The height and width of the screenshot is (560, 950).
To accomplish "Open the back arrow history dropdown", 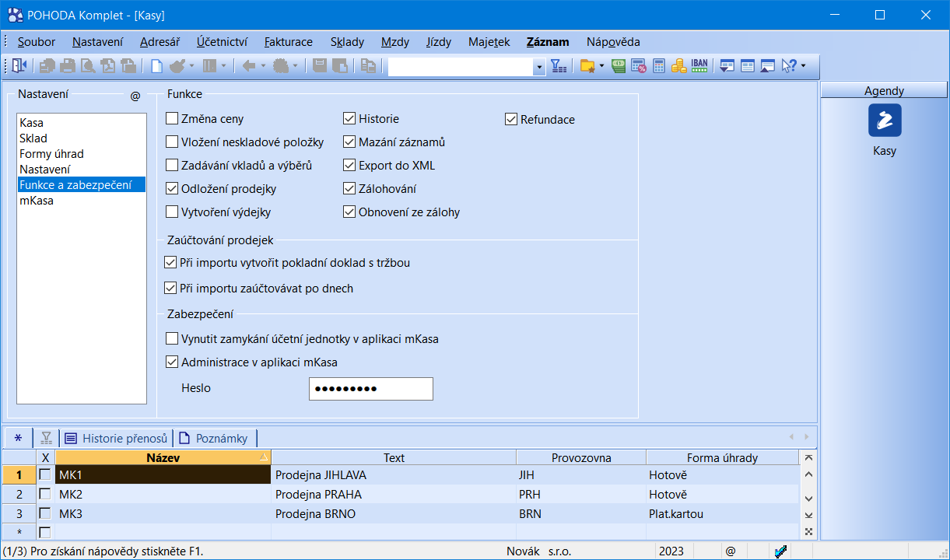I will click(x=263, y=66).
